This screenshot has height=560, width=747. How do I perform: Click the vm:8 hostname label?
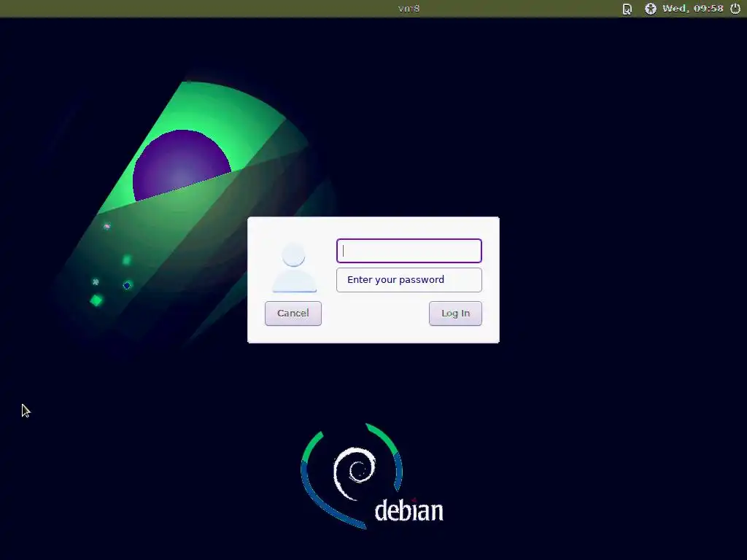[409, 9]
